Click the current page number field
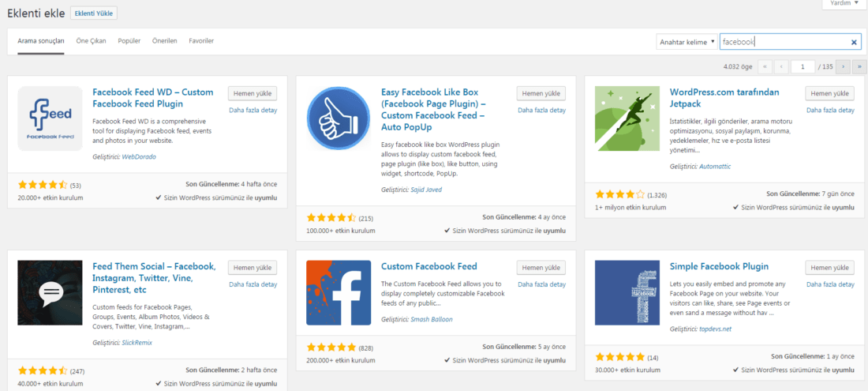The image size is (868, 391). pyautogui.click(x=803, y=66)
